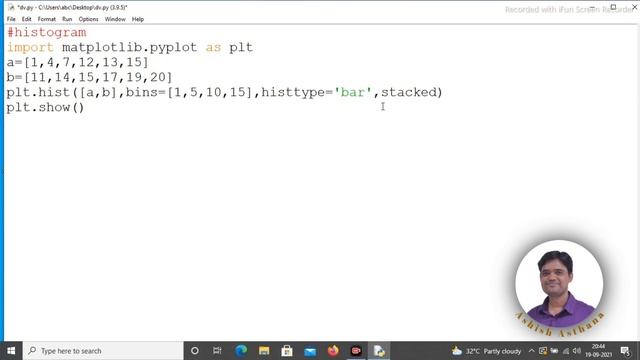Open the clock showing 20:44
Image resolution: width=640 pixels, height=360 pixels.
tap(598, 351)
